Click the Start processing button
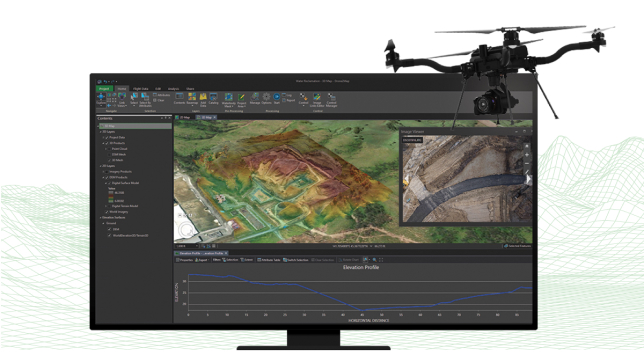 276,98
